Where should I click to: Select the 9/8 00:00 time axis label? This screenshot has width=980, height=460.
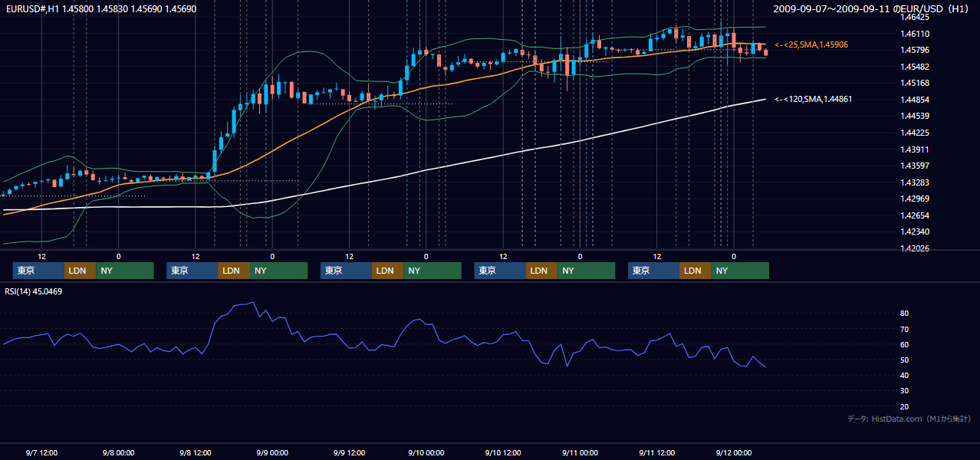point(118,452)
